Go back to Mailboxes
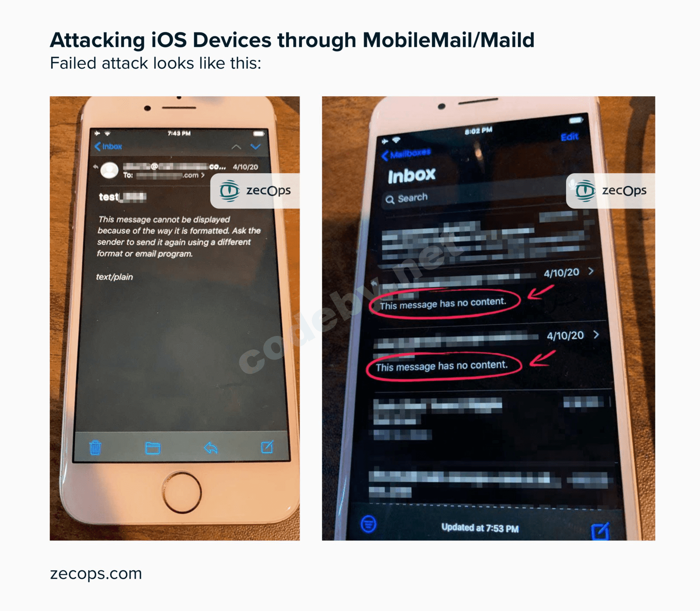This screenshot has width=700, height=611. pos(406,154)
